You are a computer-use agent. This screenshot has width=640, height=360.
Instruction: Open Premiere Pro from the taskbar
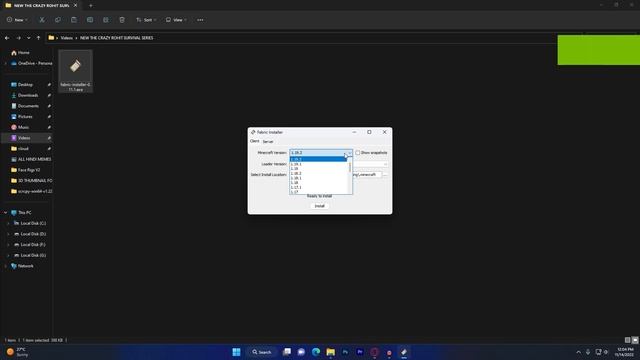click(x=360, y=352)
